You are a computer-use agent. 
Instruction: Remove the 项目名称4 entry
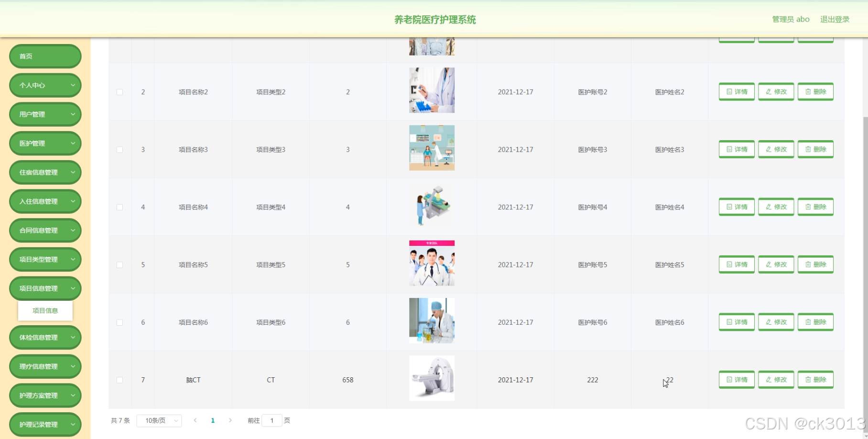point(815,207)
